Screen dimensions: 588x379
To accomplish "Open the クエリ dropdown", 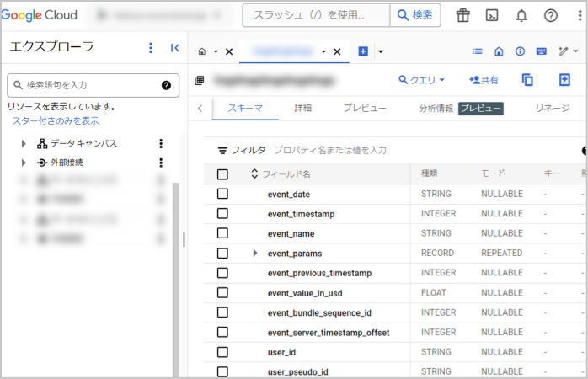I will (421, 80).
